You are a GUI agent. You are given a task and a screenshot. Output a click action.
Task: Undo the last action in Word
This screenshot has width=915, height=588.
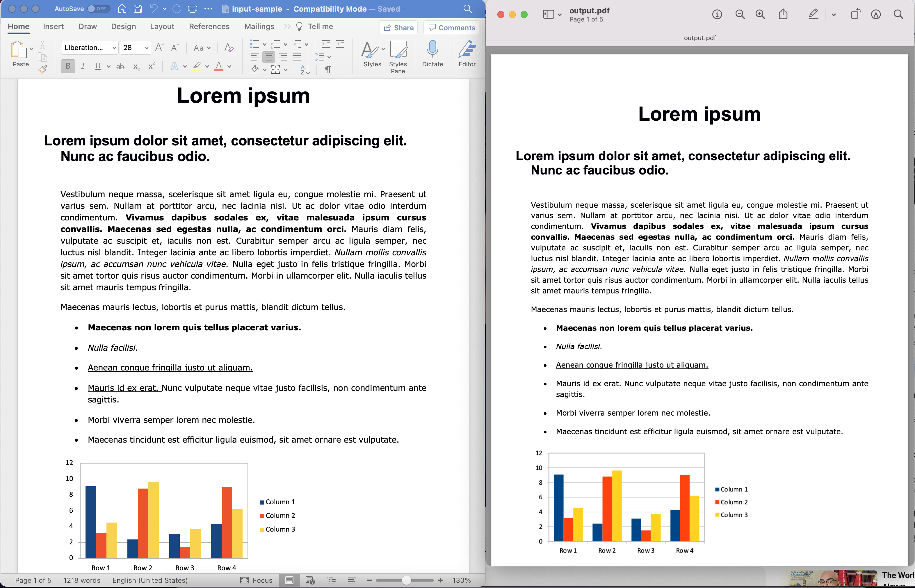[x=154, y=8]
